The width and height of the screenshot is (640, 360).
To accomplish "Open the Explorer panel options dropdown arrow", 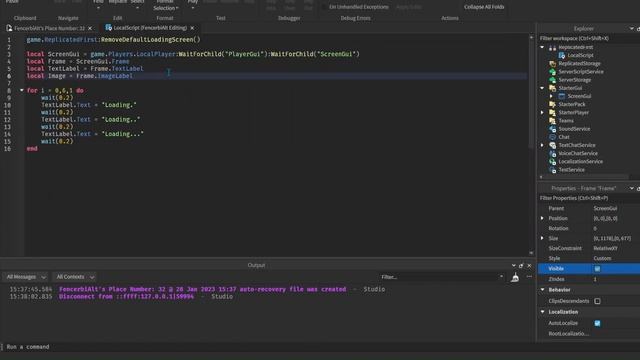I will [x=631, y=29].
